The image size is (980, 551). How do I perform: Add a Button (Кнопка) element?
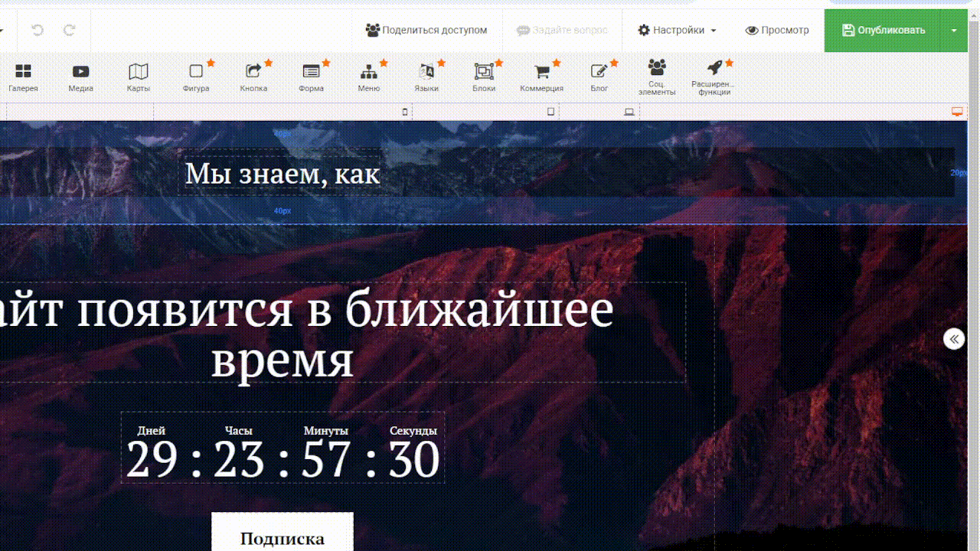point(253,77)
